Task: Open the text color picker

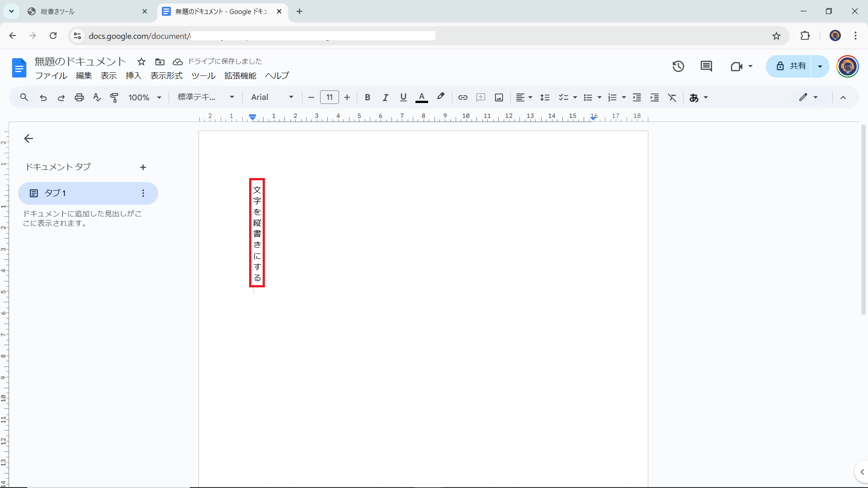Action: point(422,97)
